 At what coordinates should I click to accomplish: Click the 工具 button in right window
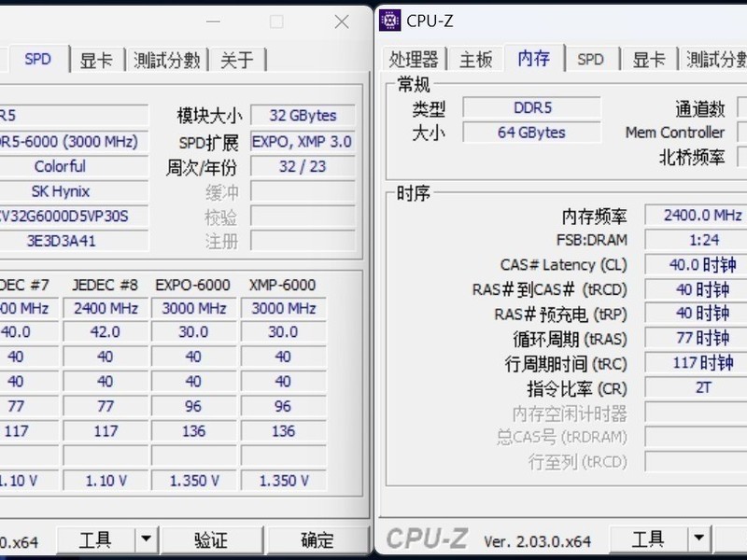tap(648, 539)
